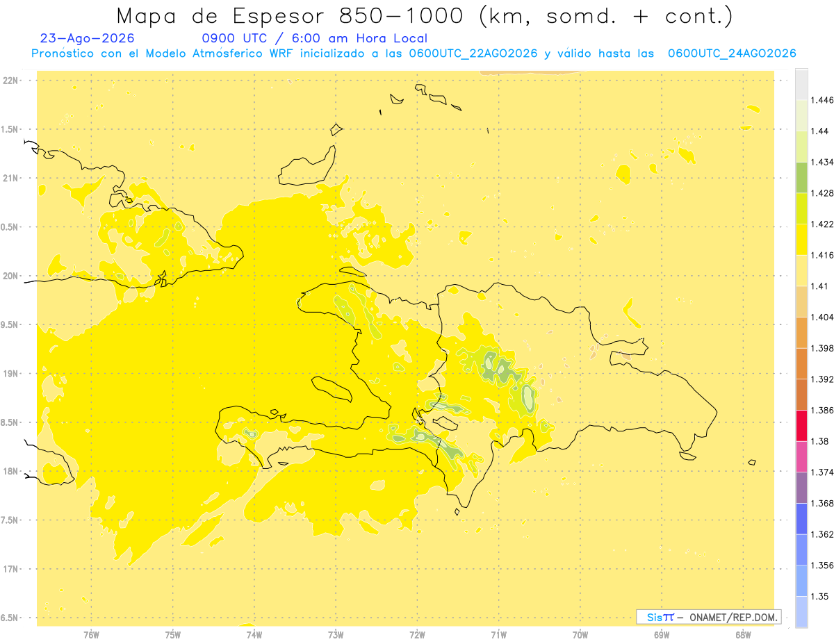Click the '74W' longitude label
Viewport: 834px width, 644px height.
254,634
